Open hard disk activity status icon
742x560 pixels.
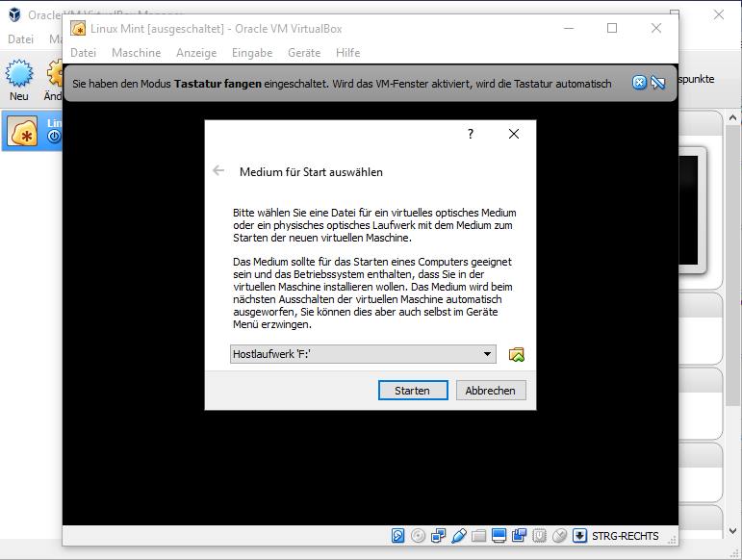tap(398, 535)
